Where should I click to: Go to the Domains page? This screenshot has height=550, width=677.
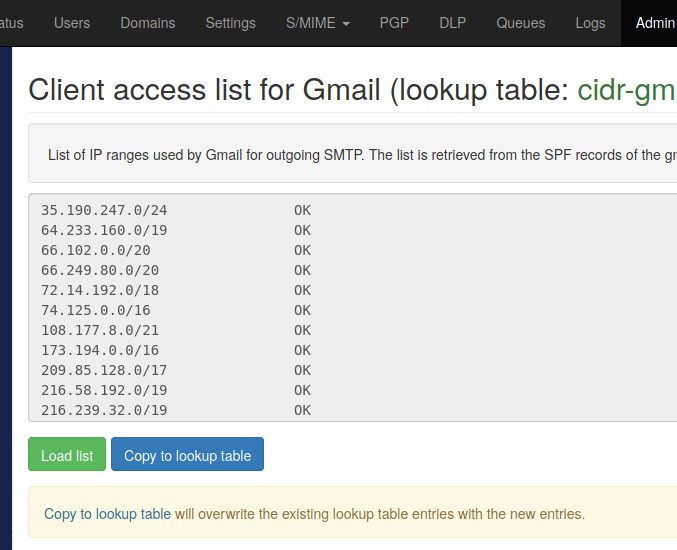148,23
